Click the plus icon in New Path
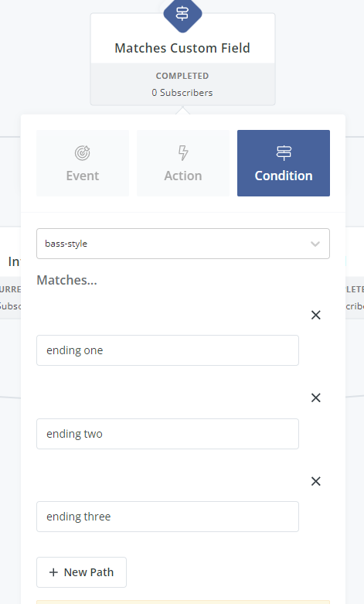The height and width of the screenshot is (604, 364). (x=53, y=572)
